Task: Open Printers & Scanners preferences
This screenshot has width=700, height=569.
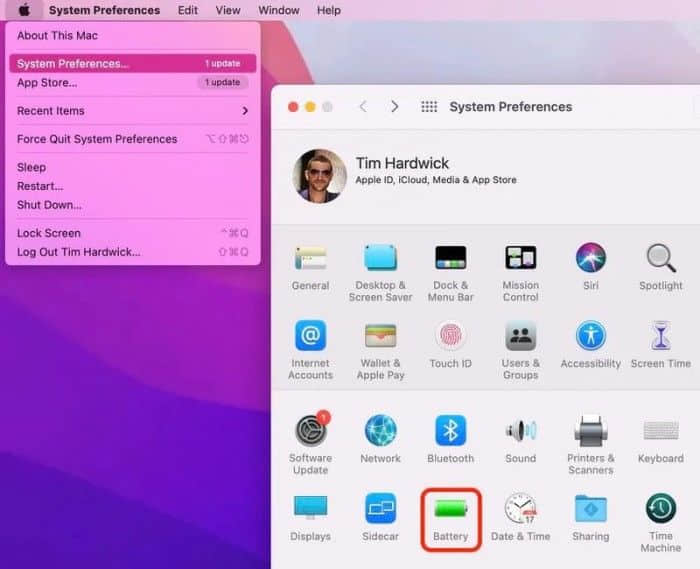Action: click(591, 445)
